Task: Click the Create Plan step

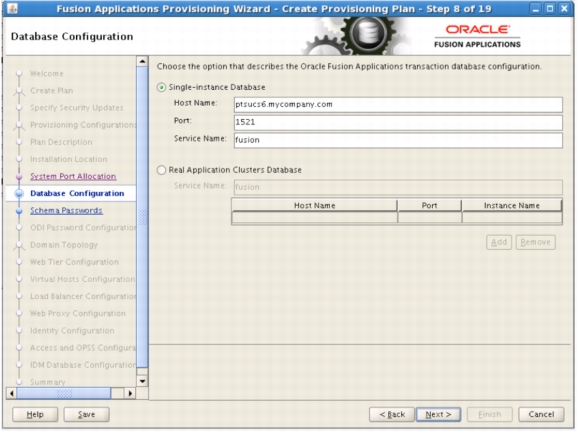Action: click(x=52, y=91)
